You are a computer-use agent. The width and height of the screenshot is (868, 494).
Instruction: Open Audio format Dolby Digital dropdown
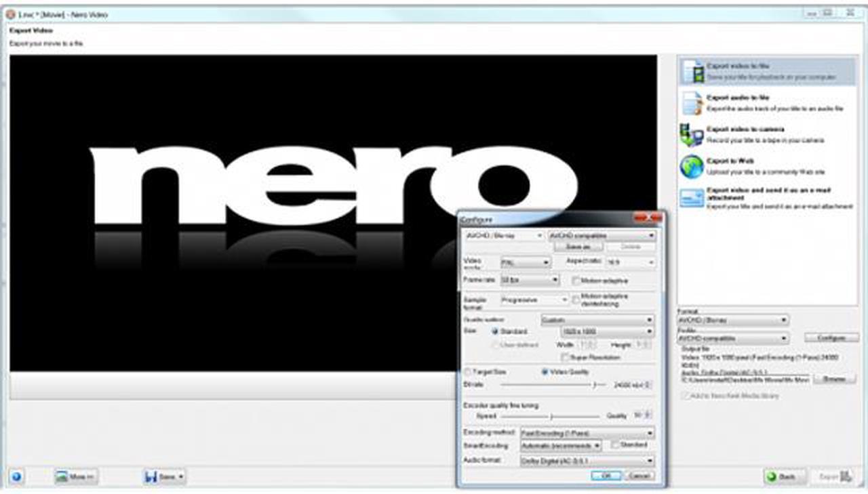point(587,461)
